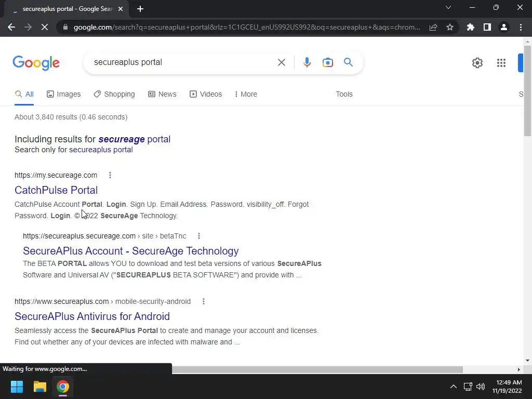Open the search Tools options
532x399 pixels.
pos(344,95)
